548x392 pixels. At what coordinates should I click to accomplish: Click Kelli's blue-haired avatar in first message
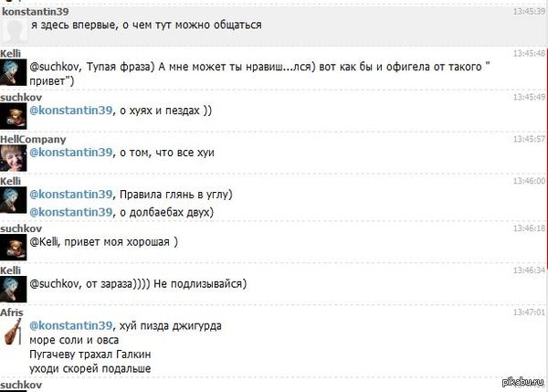[x=14, y=72]
